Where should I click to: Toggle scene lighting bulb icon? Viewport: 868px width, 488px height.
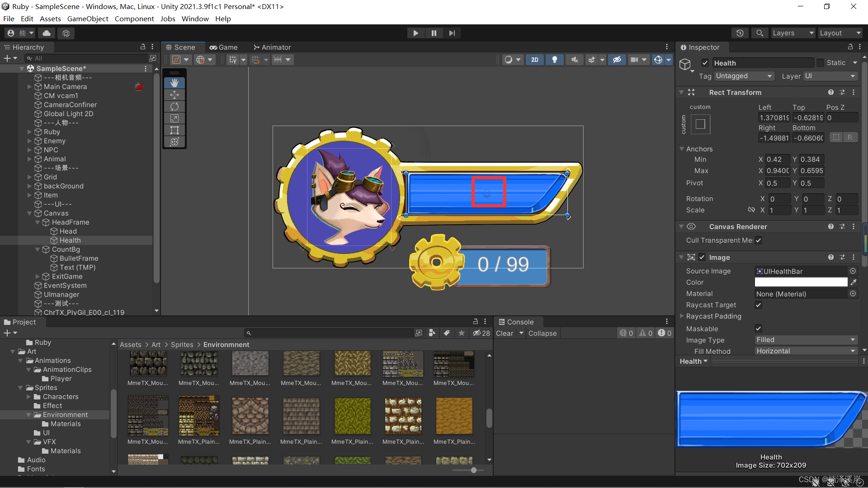[555, 60]
